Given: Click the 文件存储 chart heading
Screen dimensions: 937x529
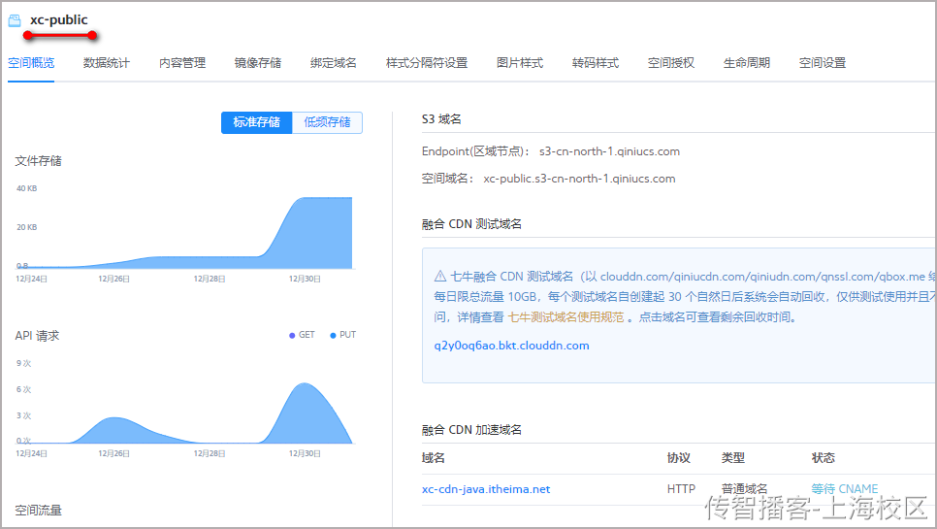Looking at the screenshot, I should coord(38,161).
